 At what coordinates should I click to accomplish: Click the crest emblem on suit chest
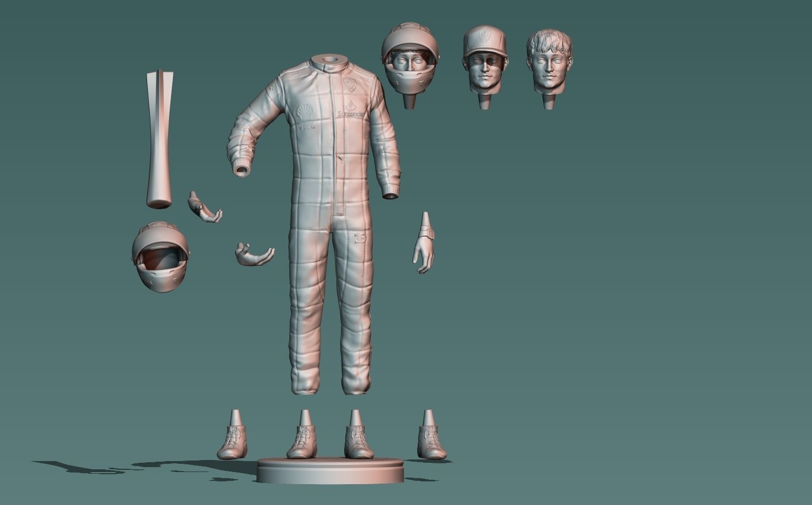point(349,85)
